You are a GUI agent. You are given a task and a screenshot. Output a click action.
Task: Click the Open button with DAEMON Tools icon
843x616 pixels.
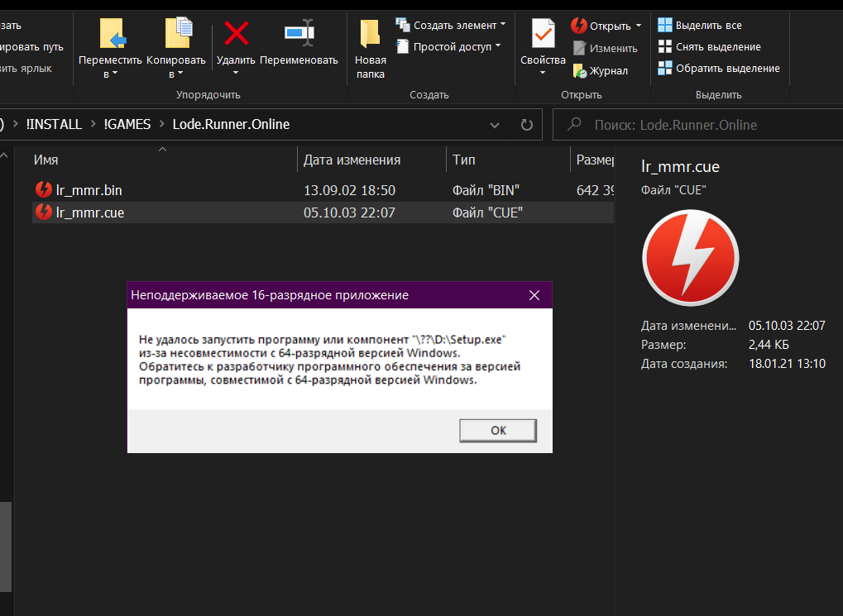click(578, 26)
